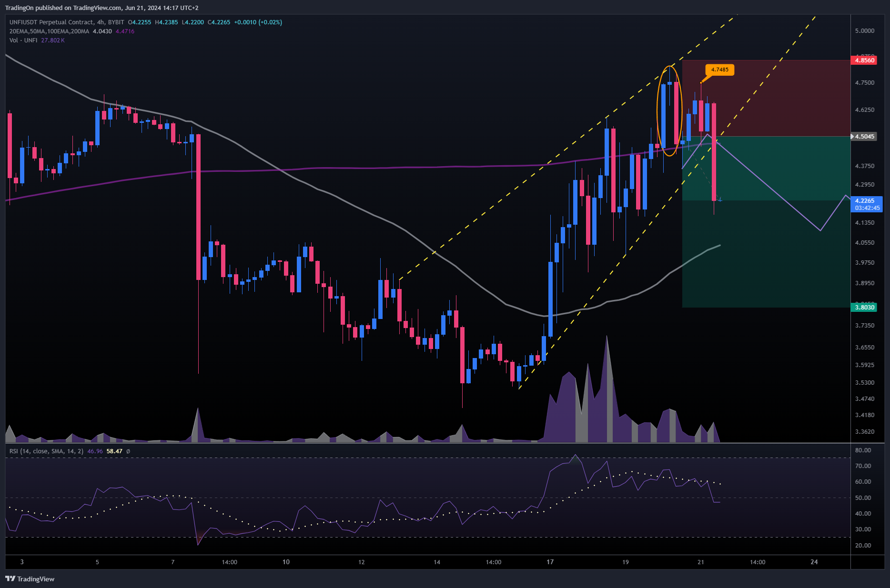Screen dimensions: 890x588
Task: Click the green 3.8030 target price label
Action: [864, 307]
